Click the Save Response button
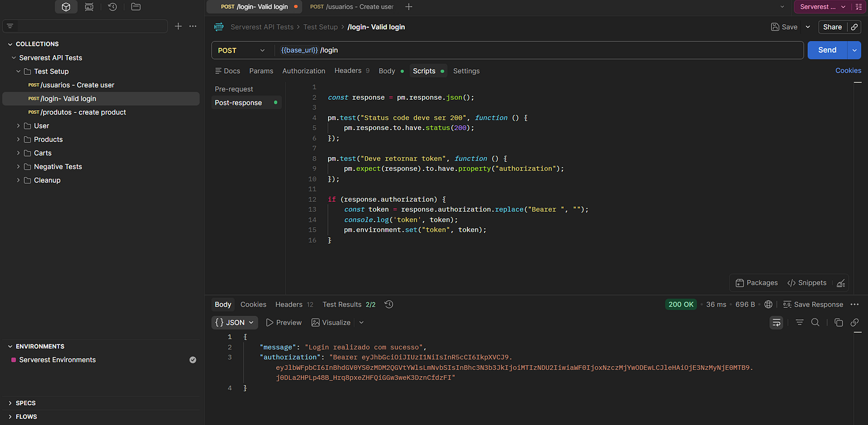Screen dimensions: 868x425 point(813,304)
